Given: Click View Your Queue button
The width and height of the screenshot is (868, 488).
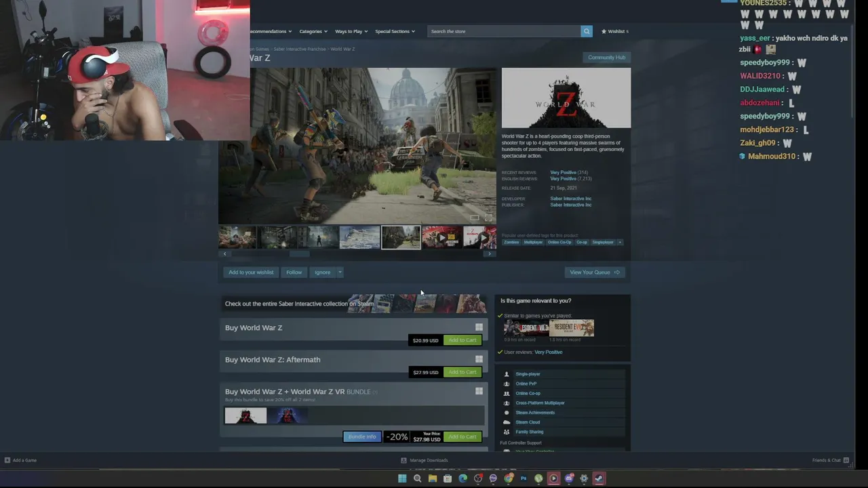Looking at the screenshot, I should point(595,272).
